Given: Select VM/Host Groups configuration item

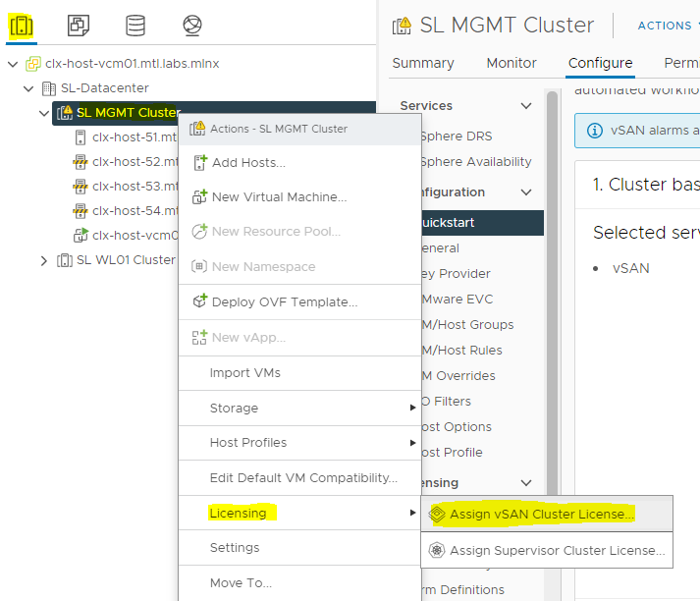Looking at the screenshot, I should tap(468, 325).
